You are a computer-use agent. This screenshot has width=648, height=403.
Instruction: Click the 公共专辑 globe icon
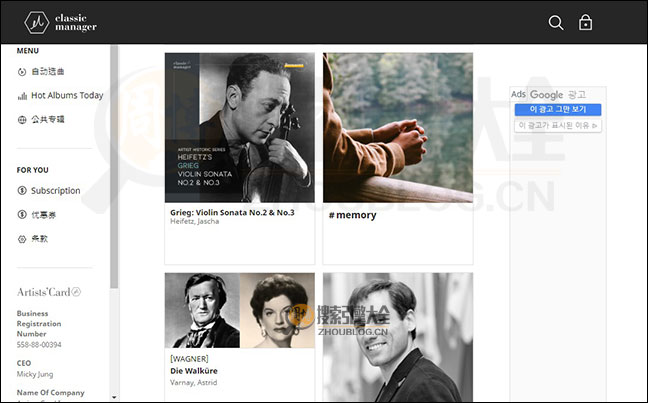click(22, 120)
